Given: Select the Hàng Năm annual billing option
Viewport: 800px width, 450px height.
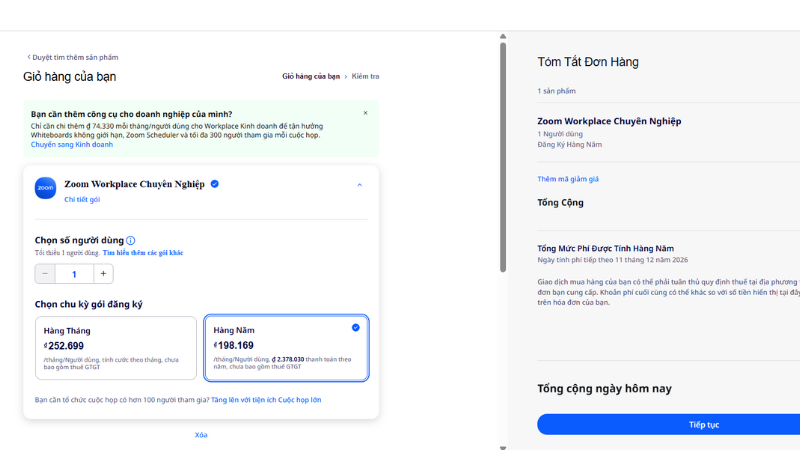Looking at the screenshot, I should point(286,348).
